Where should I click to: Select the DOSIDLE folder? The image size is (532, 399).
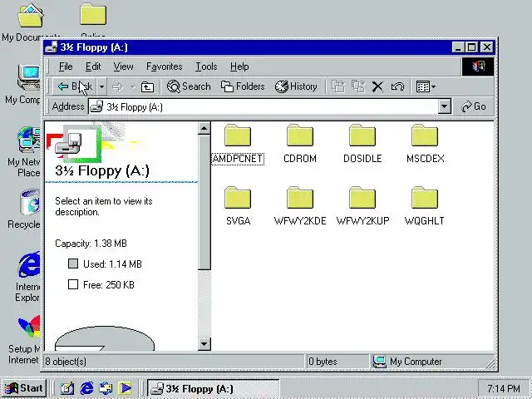[x=362, y=144]
